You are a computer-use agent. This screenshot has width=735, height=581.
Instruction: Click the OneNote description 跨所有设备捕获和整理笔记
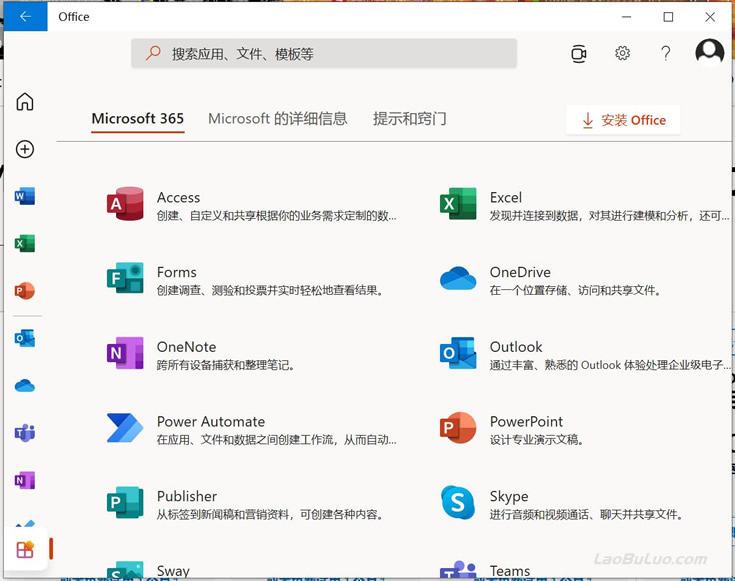225,365
